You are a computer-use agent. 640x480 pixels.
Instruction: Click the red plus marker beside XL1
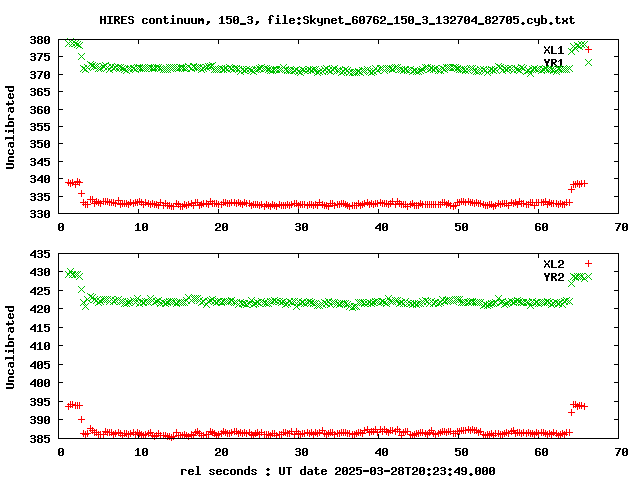tap(588, 50)
